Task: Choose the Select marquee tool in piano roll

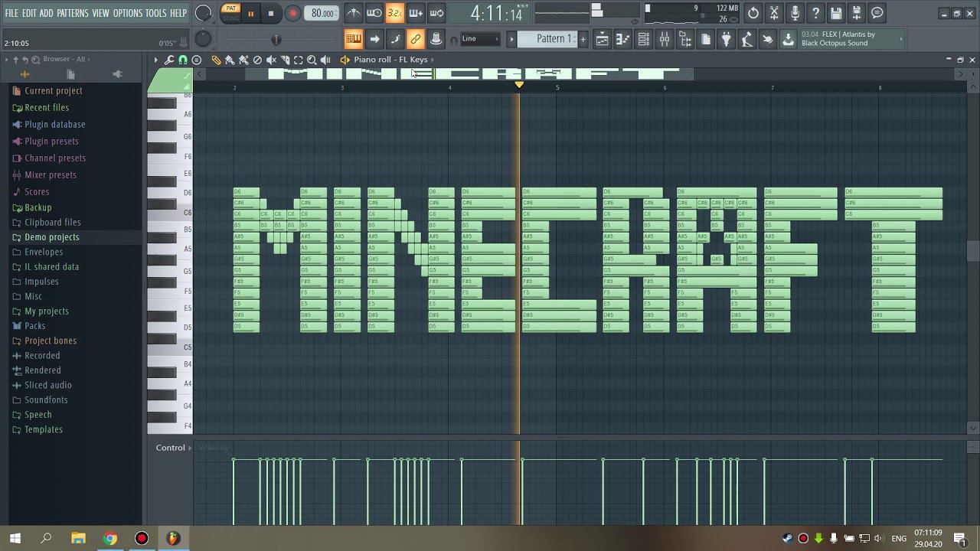Action: pos(299,60)
